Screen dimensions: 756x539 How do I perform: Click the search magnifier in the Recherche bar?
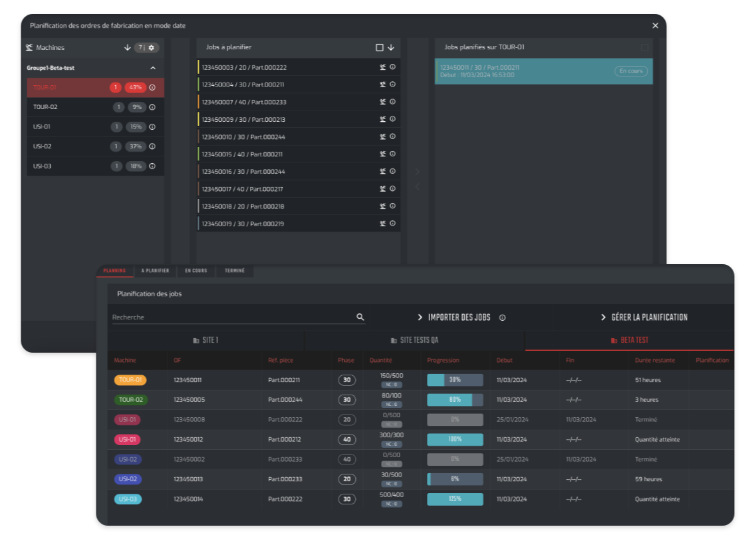pyautogui.click(x=360, y=317)
